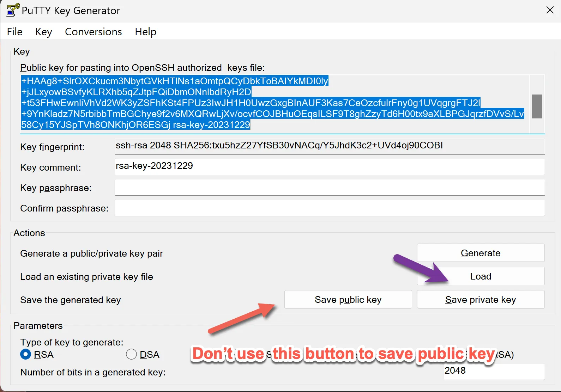Click the 'Number of bits in a generated key:' label

point(93,372)
